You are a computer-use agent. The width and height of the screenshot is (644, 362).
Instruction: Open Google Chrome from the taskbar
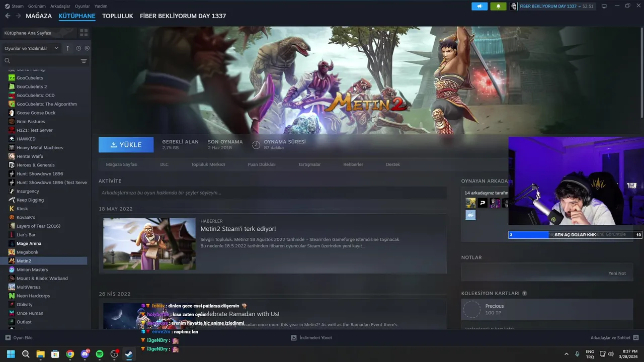(x=70, y=354)
